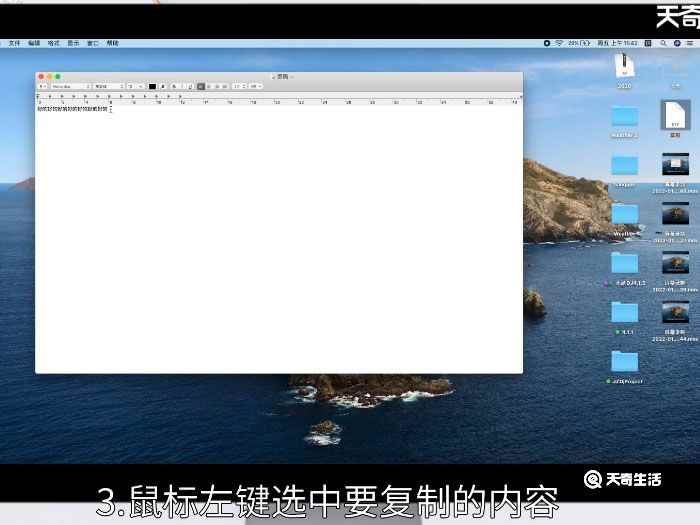The width and height of the screenshot is (700, 525).
Task: Open the text background color picker
Action: (163, 86)
